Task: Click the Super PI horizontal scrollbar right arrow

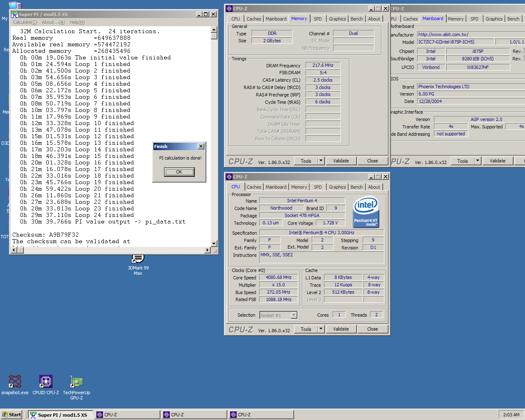Action: click(208, 250)
